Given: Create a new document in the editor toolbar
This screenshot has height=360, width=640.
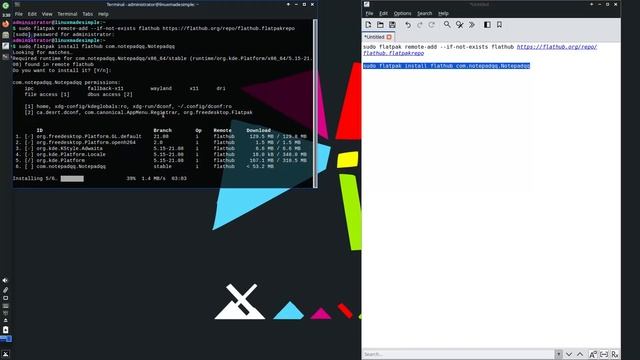Looking at the screenshot, I should (x=368, y=25).
